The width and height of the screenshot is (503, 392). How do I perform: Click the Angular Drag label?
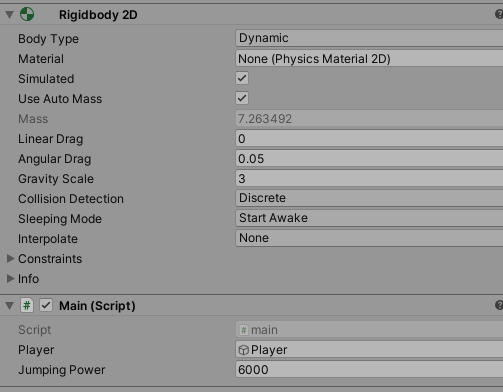54,159
